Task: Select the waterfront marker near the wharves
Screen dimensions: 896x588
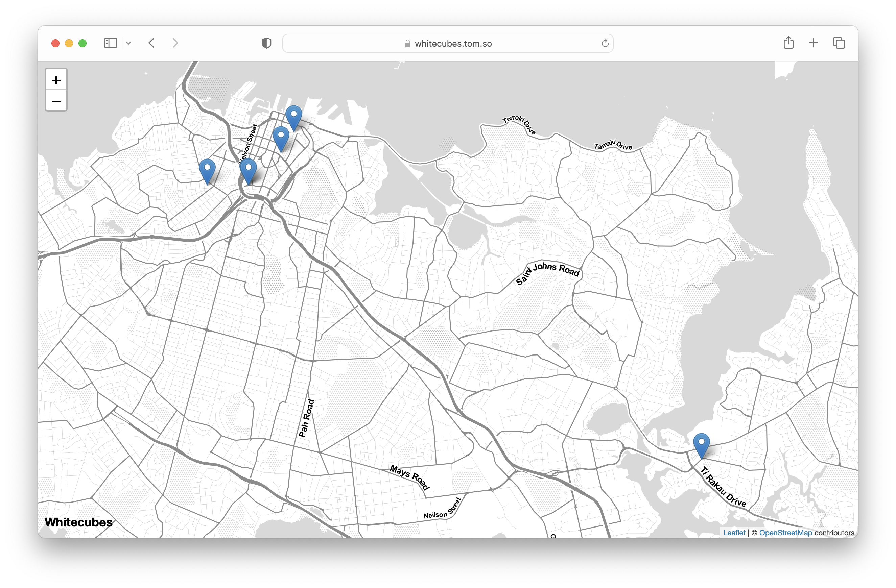Action: pyautogui.click(x=293, y=117)
